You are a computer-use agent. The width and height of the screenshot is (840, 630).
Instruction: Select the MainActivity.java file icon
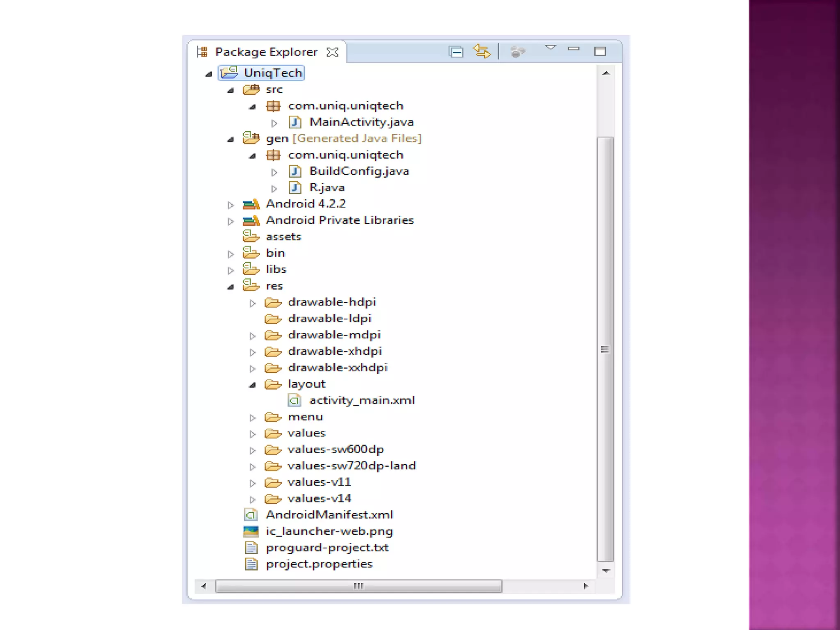click(x=295, y=122)
